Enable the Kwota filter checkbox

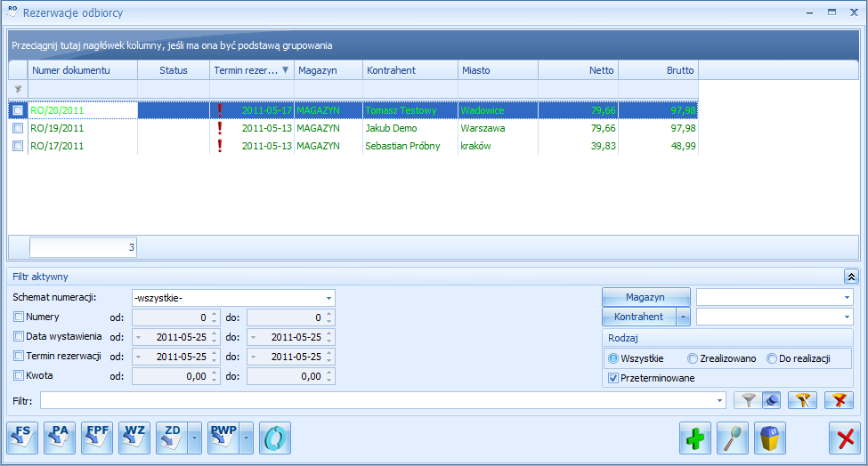[19, 375]
